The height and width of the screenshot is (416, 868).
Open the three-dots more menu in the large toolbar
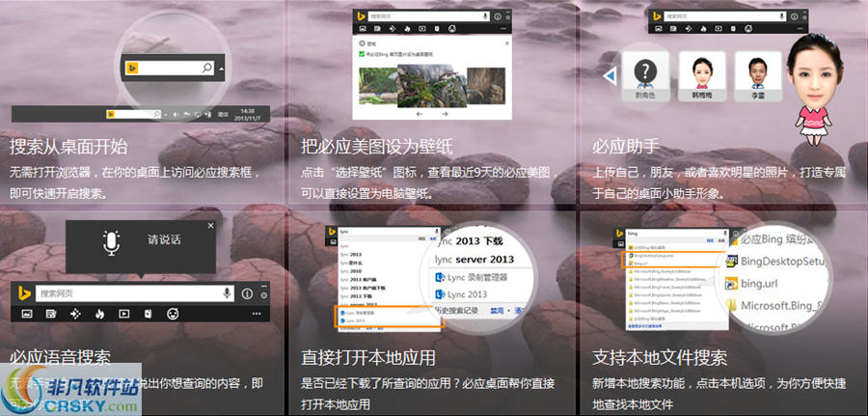coord(256,314)
